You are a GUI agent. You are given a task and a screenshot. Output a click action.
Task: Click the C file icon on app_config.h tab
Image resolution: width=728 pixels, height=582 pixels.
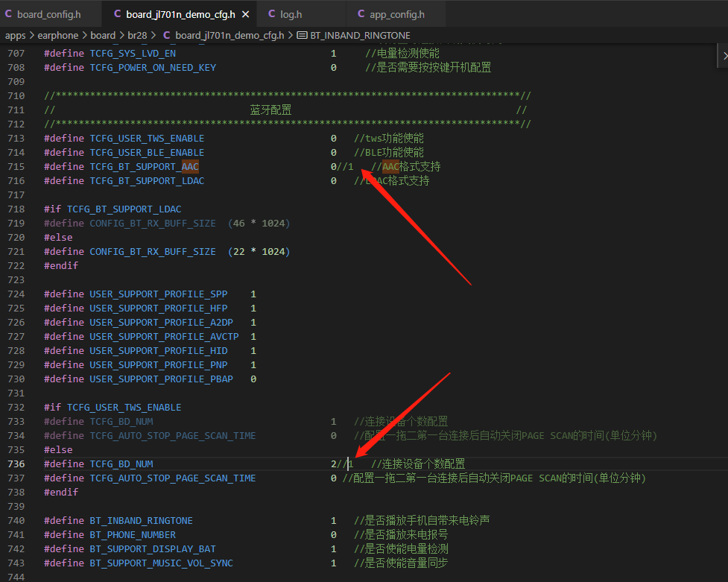pos(361,14)
